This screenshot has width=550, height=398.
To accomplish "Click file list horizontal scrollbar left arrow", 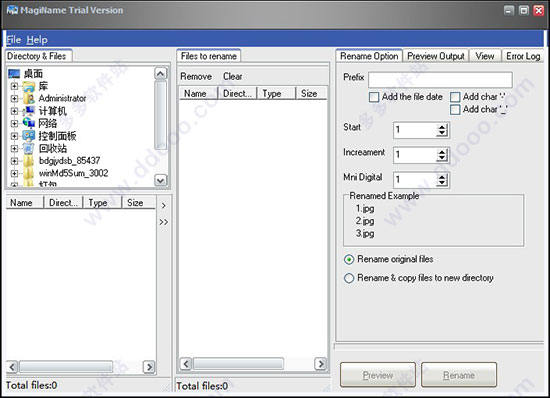I will 12,367.
